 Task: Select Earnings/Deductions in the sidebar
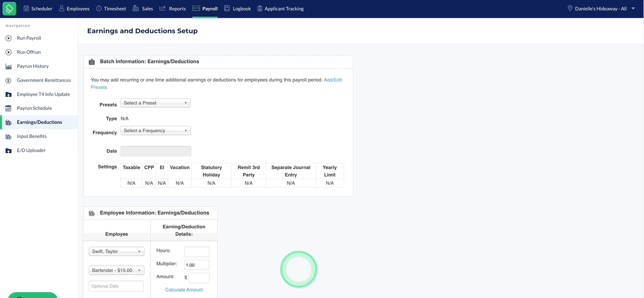coord(39,122)
